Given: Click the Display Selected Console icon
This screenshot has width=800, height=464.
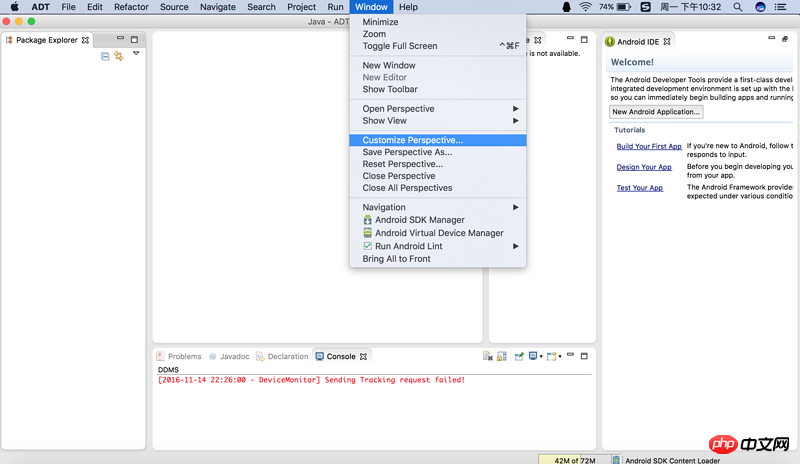Looking at the screenshot, I should click(x=533, y=356).
